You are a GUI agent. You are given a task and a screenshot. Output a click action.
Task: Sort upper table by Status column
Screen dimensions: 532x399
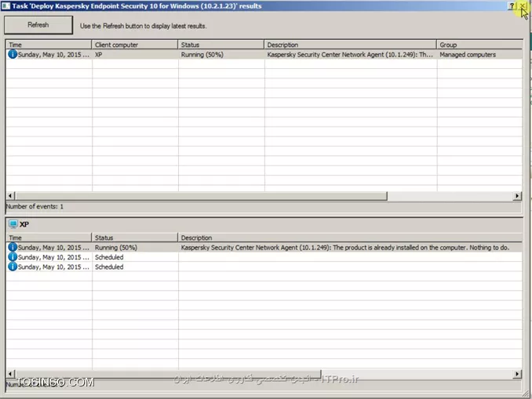pos(220,45)
